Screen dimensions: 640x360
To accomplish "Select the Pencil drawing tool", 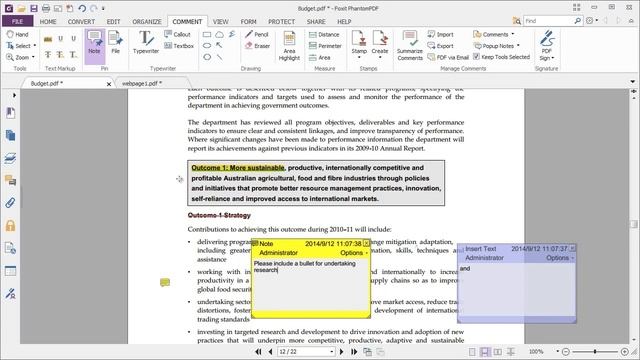I will (x=257, y=34).
